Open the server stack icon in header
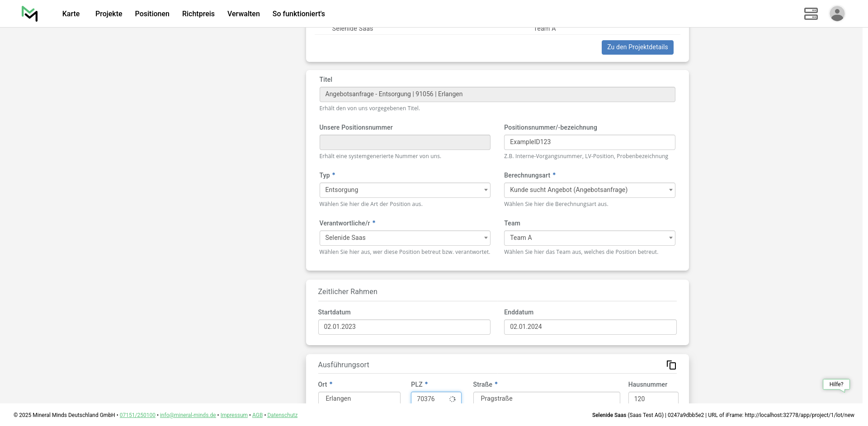 click(x=811, y=14)
